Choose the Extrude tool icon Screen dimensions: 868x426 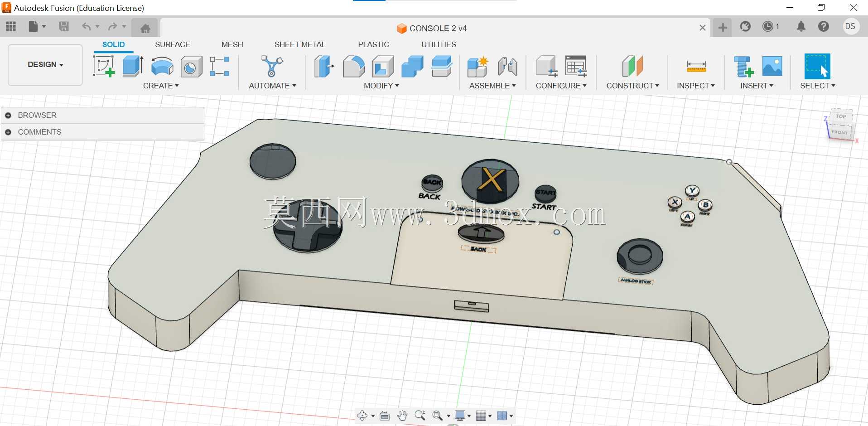(x=133, y=66)
